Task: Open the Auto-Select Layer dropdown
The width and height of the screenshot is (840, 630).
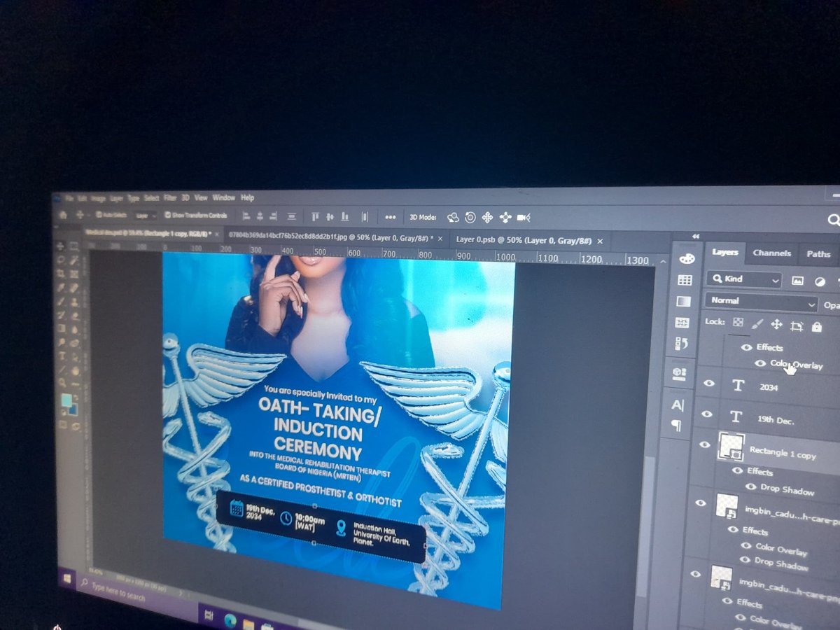Action: click(146, 216)
